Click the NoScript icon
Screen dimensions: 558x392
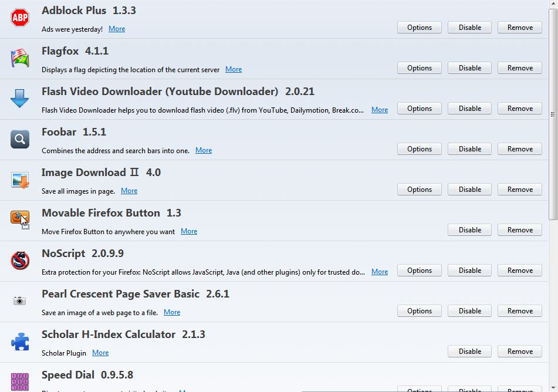point(20,261)
